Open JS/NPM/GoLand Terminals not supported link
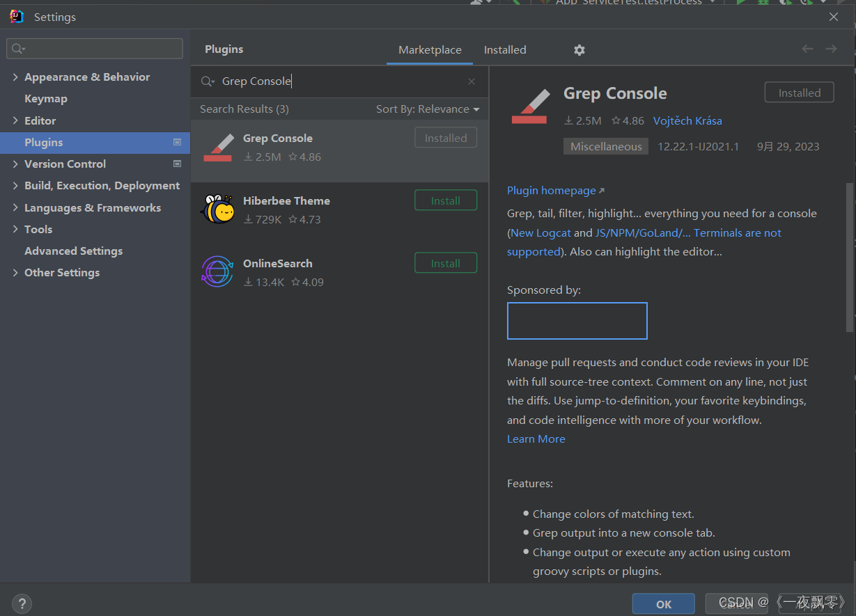This screenshot has height=616, width=856. pyautogui.click(x=644, y=242)
